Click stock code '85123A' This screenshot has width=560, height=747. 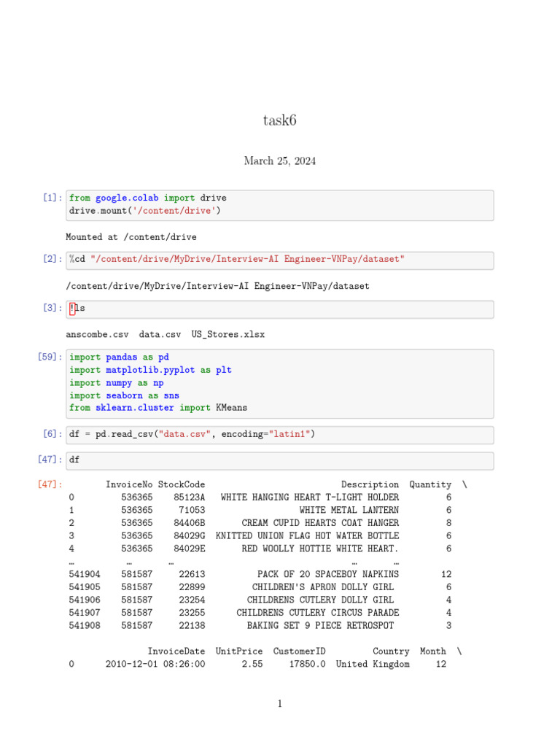coord(190,498)
